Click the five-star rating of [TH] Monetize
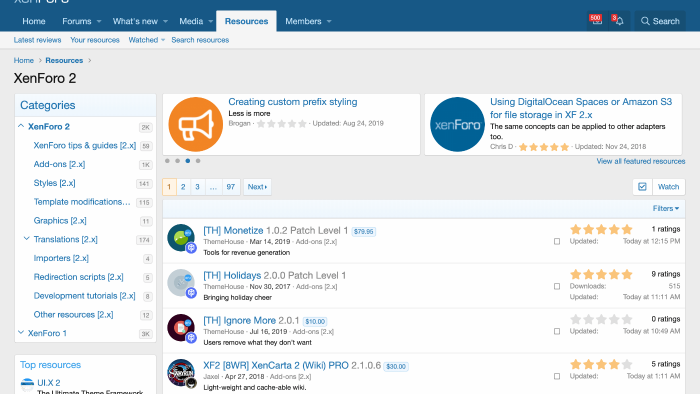The height and width of the screenshot is (394, 700). pyautogui.click(x=601, y=229)
